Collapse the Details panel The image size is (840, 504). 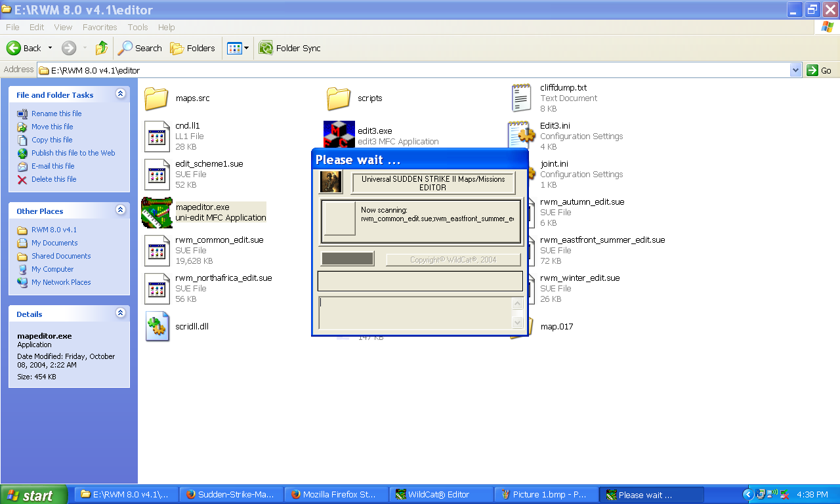[x=120, y=313]
